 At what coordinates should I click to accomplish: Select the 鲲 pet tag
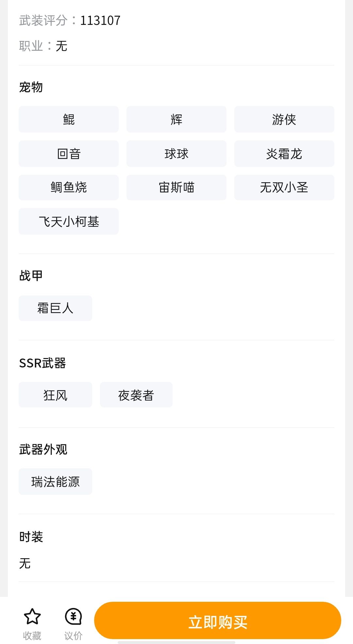point(69,119)
